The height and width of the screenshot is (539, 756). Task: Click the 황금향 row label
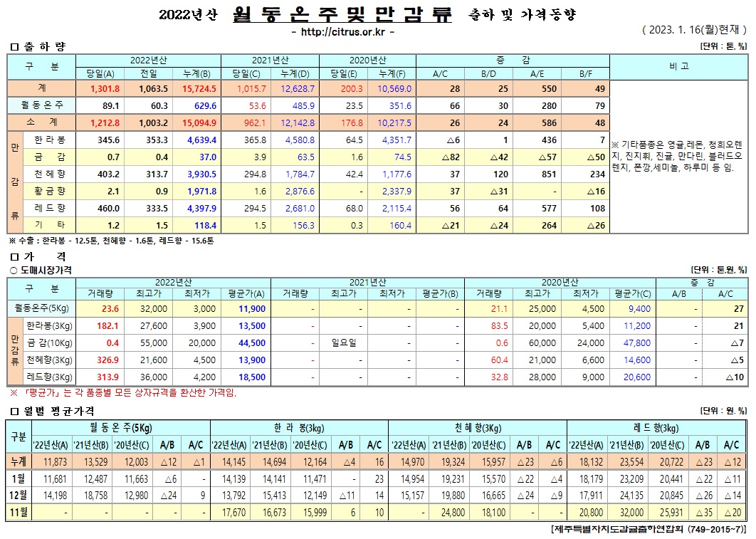point(50,191)
